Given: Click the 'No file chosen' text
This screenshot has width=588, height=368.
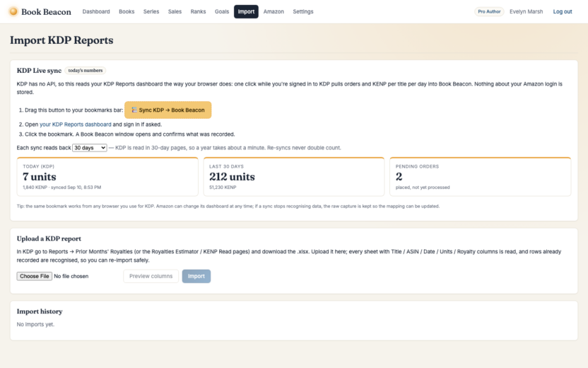Looking at the screenshot, I should [x=71, y=277].
